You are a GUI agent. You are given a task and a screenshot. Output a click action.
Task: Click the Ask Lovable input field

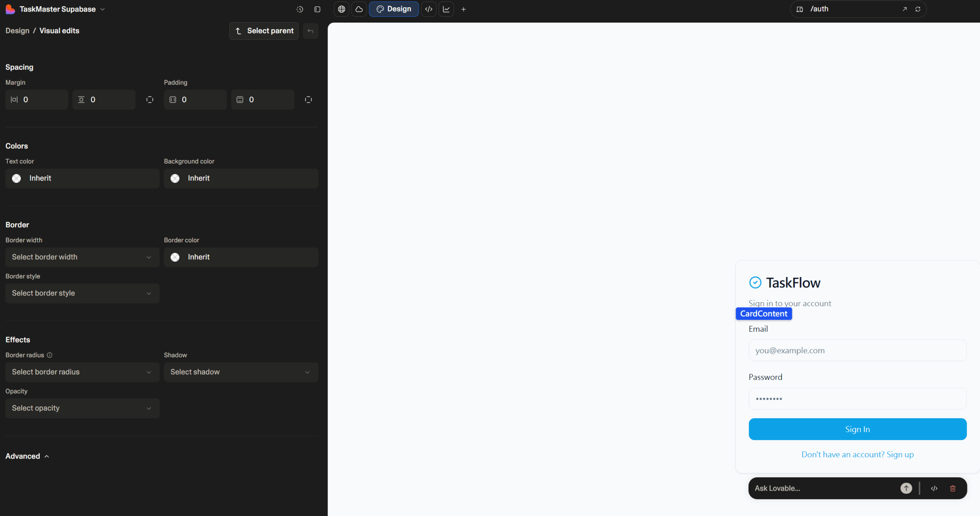coord(823,488)
